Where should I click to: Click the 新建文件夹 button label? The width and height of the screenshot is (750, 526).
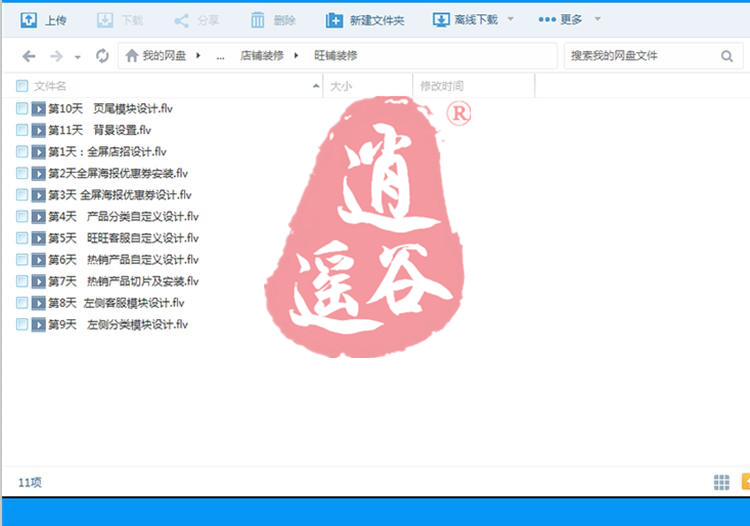point(377,21)
